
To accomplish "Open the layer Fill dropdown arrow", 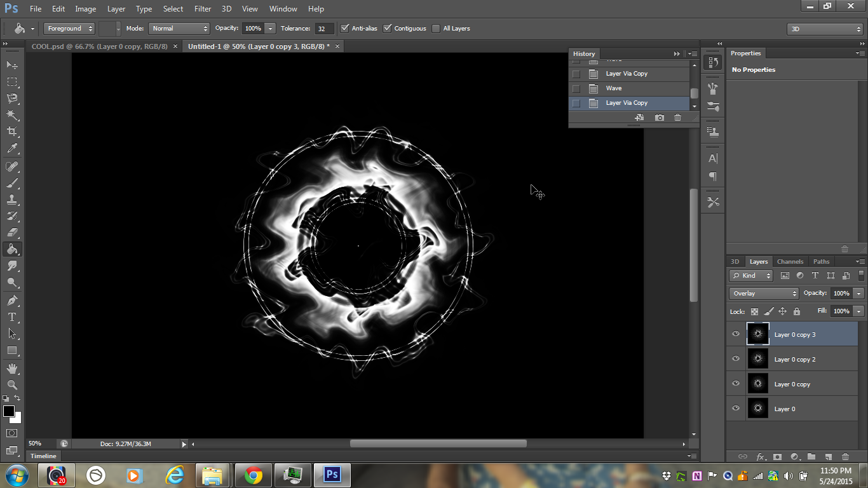I will pyautogui.click(x=859, y=311).
